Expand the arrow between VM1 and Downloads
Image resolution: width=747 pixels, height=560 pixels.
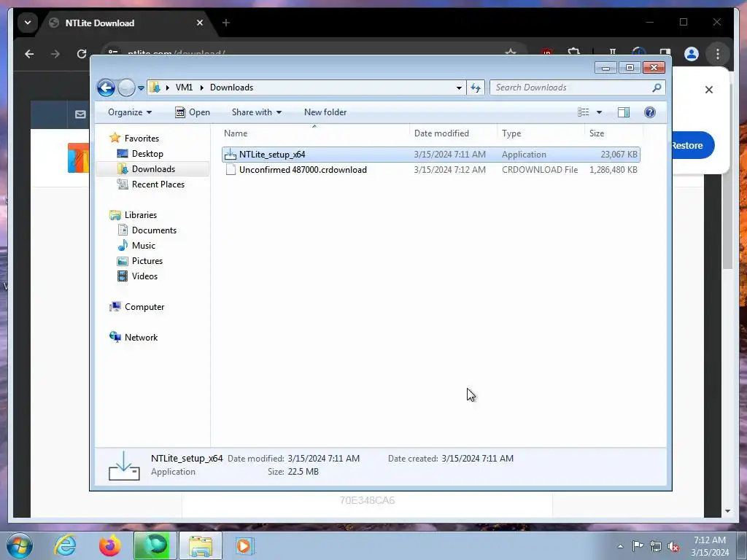202,87
